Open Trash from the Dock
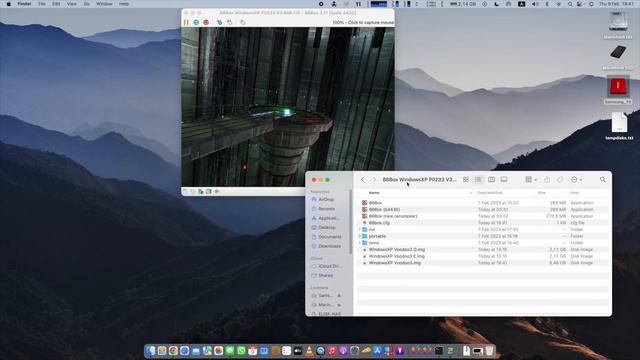The width and height of the screenshot is (640, 360). [x=489, y=351]
